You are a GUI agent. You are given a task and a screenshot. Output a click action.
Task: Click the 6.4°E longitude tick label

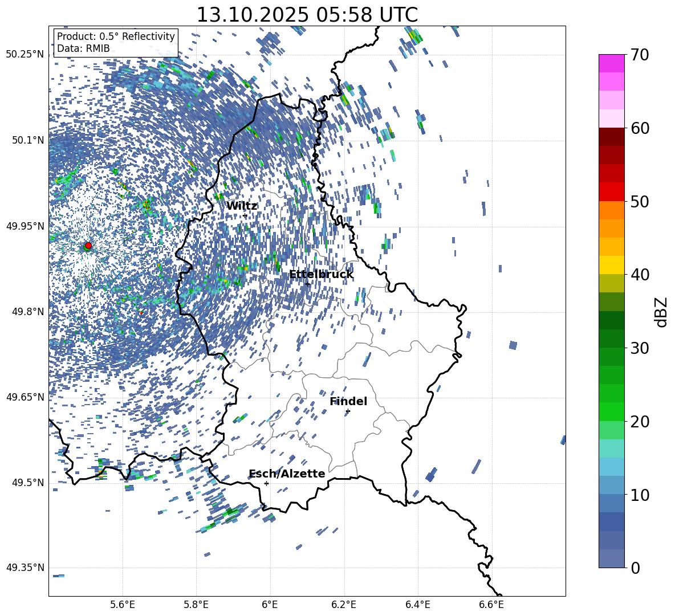[418, 605]
